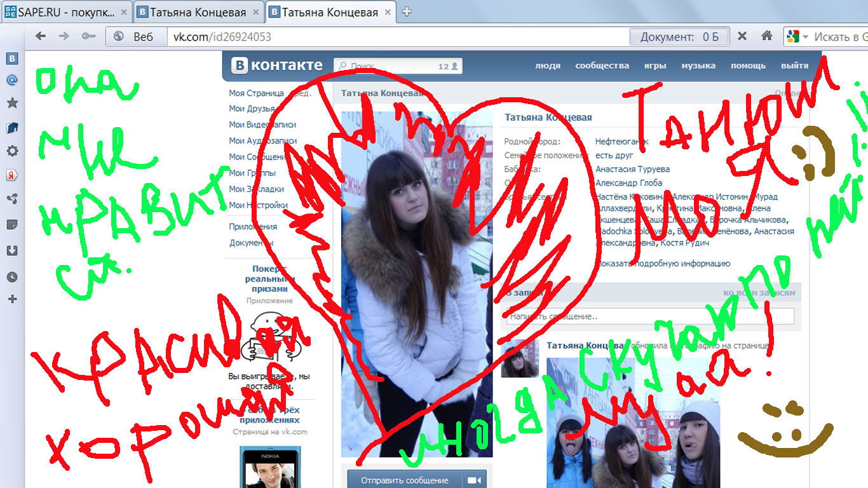Open the history clock sidebar panel

[x=12, y=277]
